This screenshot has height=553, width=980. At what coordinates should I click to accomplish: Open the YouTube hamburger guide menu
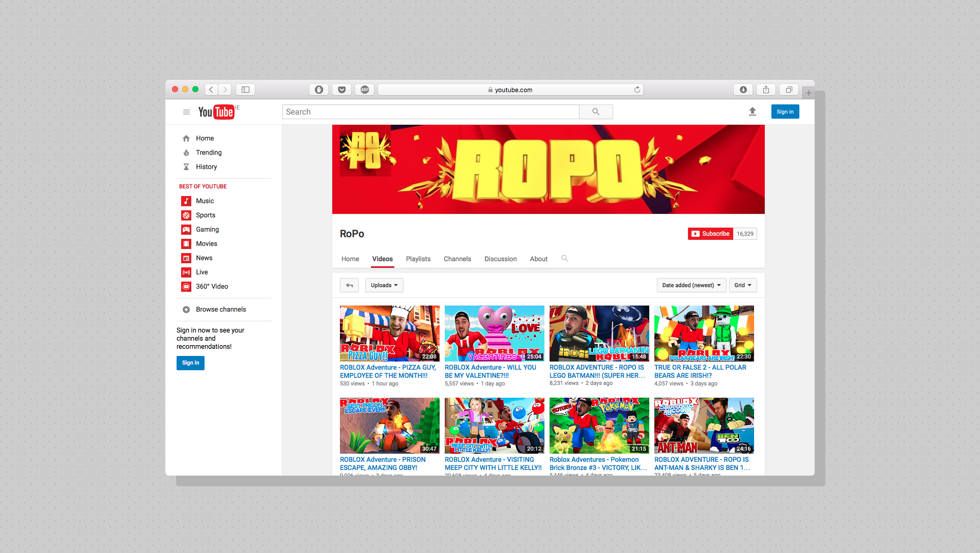[186, 112]
